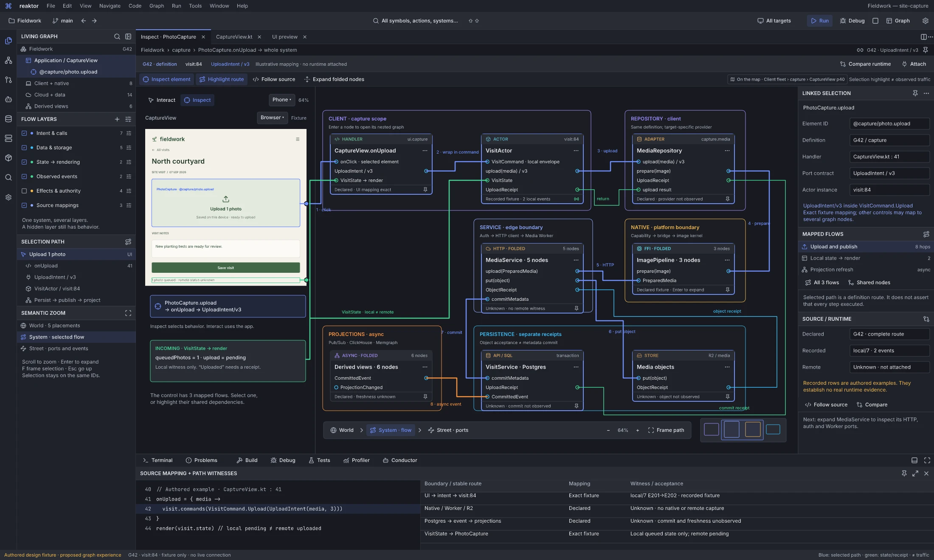Click Compare runtime
Viewport: 934px width, 560px height.
pyautogui.click(x=865, y=64)
